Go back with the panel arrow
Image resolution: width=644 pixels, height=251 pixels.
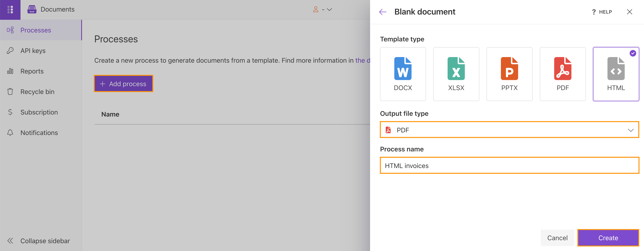(x=383, y=12)
